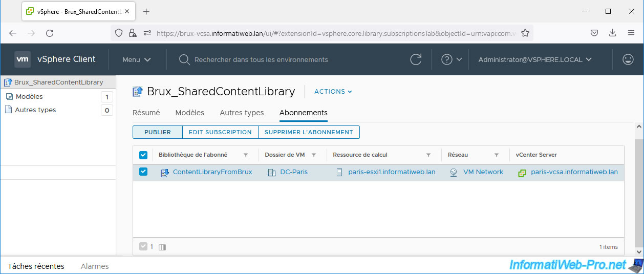Open the paris-vcsa.informatiweb.lan link
The height and width of the screenshot is (274, 644).
point(574,172)
